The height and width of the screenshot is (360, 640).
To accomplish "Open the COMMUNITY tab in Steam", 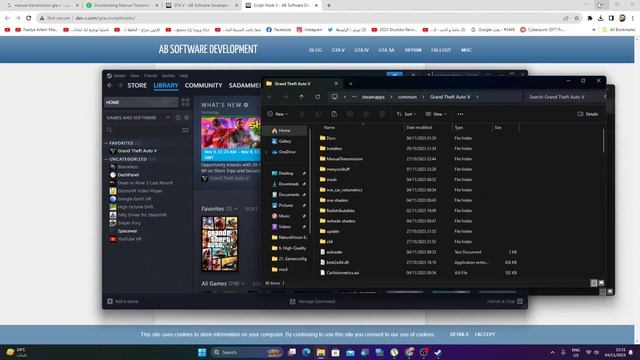I will (203, 85).
